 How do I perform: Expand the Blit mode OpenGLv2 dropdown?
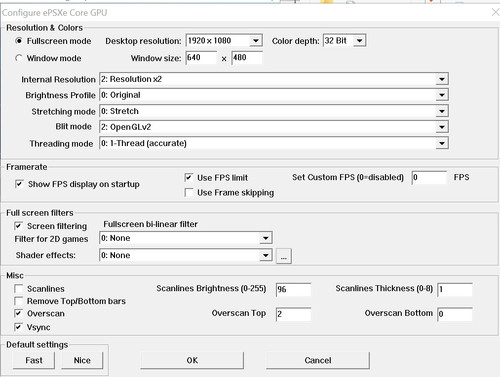coord(274,127)
